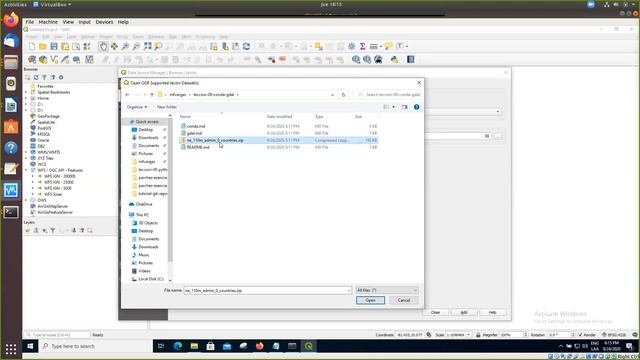Open the File menu of VirtualBox
640x360 pixels.
coord(30,22)
